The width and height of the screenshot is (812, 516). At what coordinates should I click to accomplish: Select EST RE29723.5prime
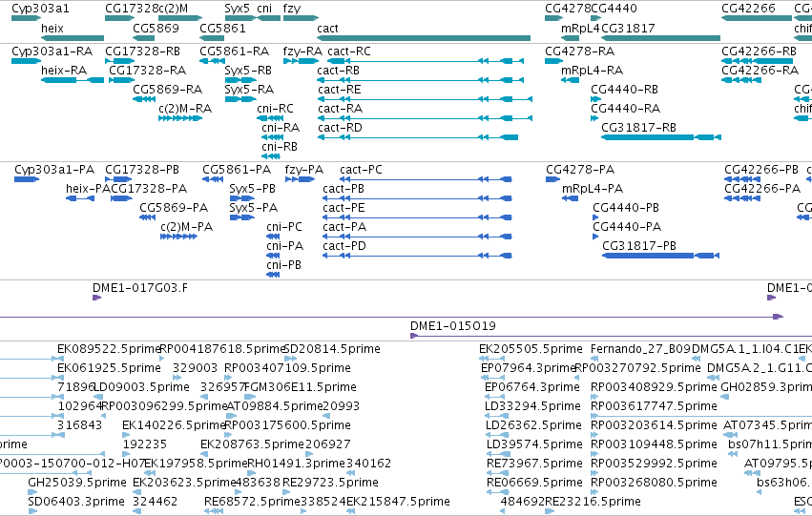pos(330,483)
